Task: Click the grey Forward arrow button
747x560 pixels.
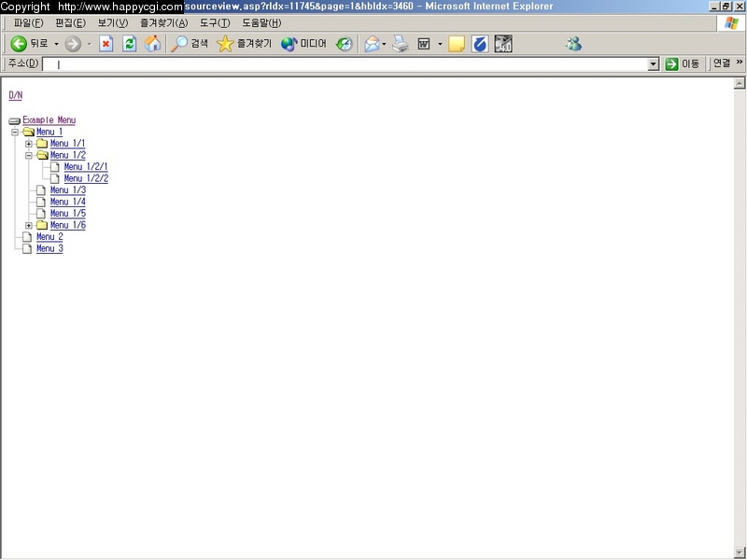Action: [x=73, y=44]
